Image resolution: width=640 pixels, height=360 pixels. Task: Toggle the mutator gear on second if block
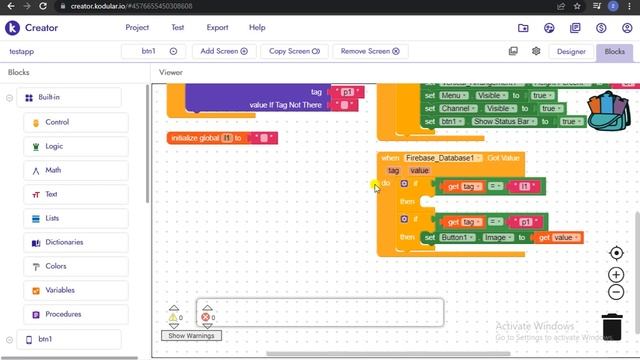tap(404, 219)
